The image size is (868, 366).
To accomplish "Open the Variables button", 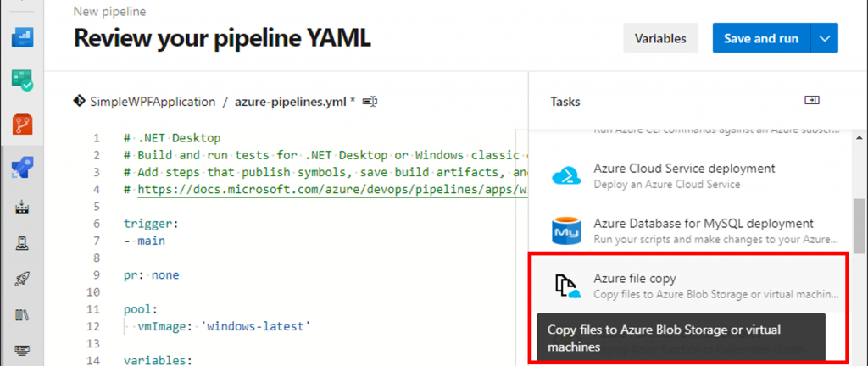I will click(x=660, y=38).
